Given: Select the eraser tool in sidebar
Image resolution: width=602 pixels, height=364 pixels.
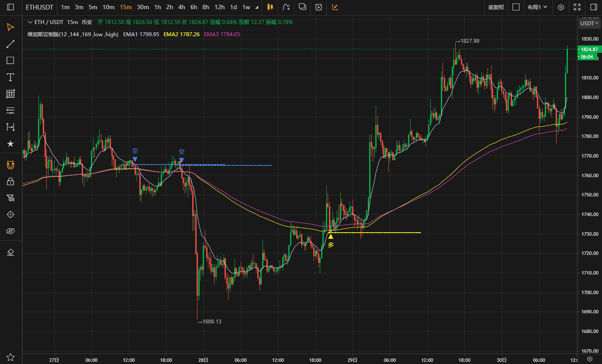Looking at the screenshot, I should point(10,252).
